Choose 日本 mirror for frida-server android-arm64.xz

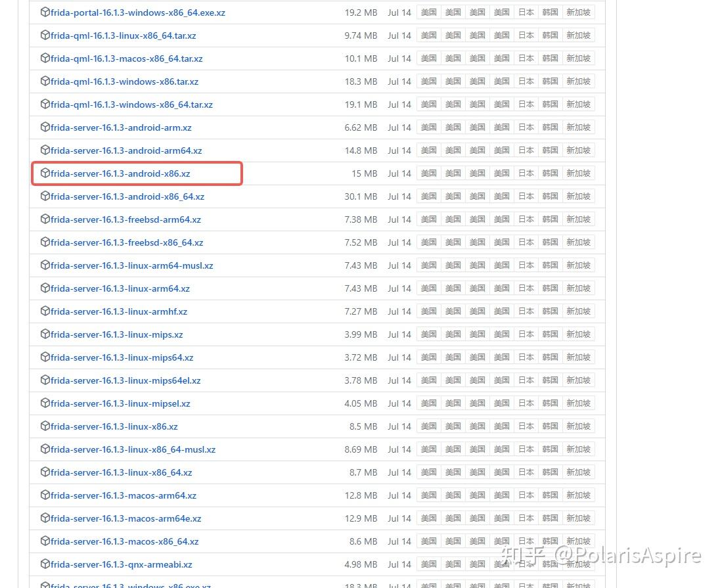click(526, 150)
